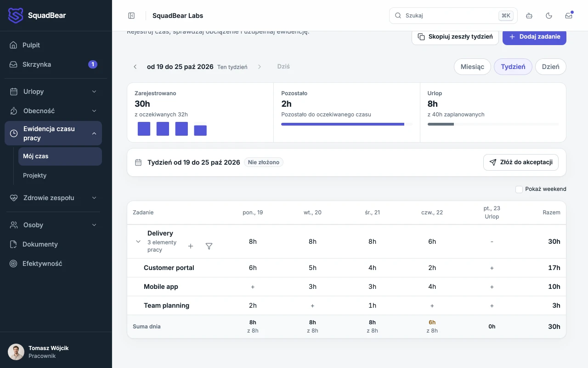Select Projekty submenu item
The height and width of the screenshot is (368, 588).
point(60,175)
